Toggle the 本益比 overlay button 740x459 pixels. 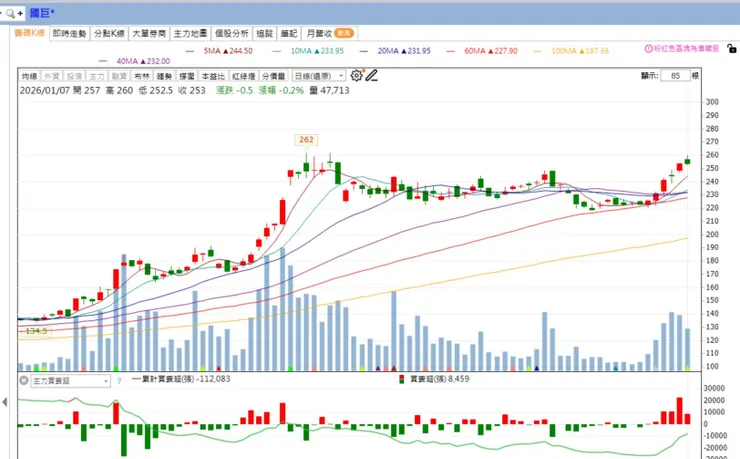(213, 76)
